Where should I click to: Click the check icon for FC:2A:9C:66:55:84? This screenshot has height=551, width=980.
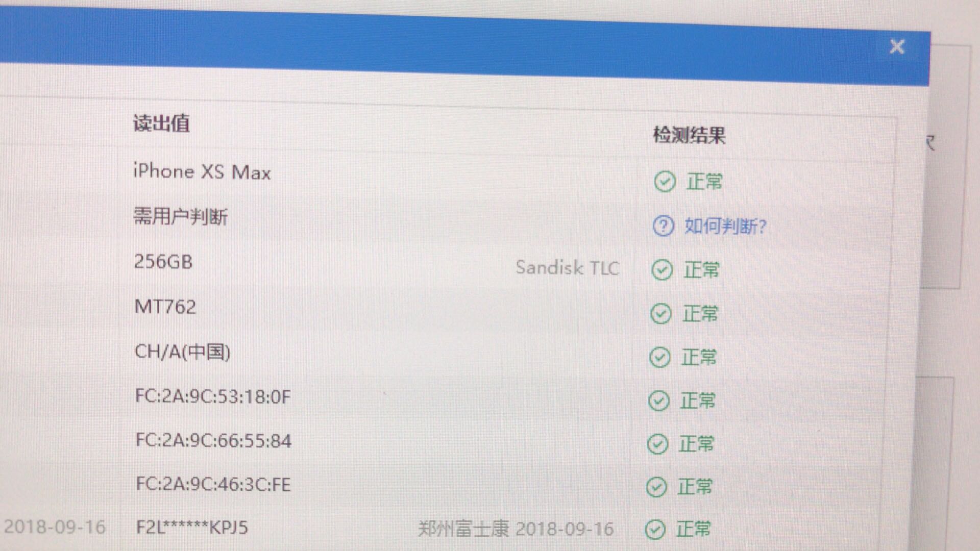coord(657,444)
